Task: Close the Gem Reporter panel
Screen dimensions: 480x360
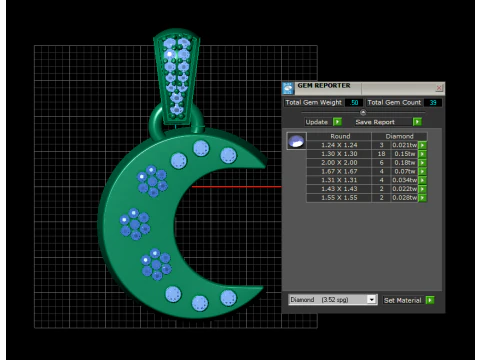Action: [439, 88]
